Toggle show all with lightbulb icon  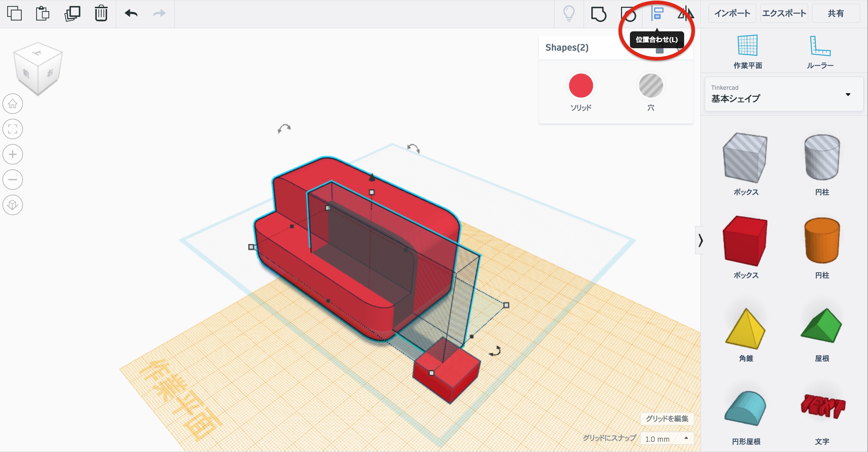[569, 14]
